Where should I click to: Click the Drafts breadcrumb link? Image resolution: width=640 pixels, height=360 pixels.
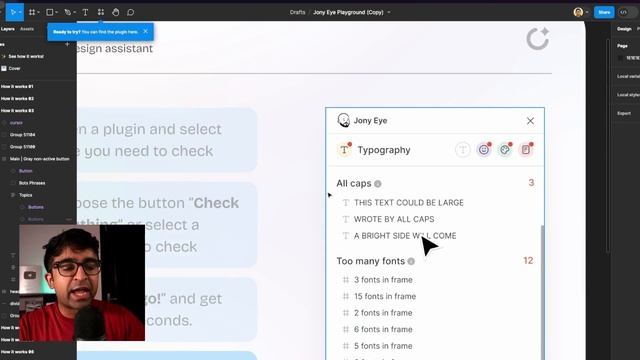[x=297, y=12]
